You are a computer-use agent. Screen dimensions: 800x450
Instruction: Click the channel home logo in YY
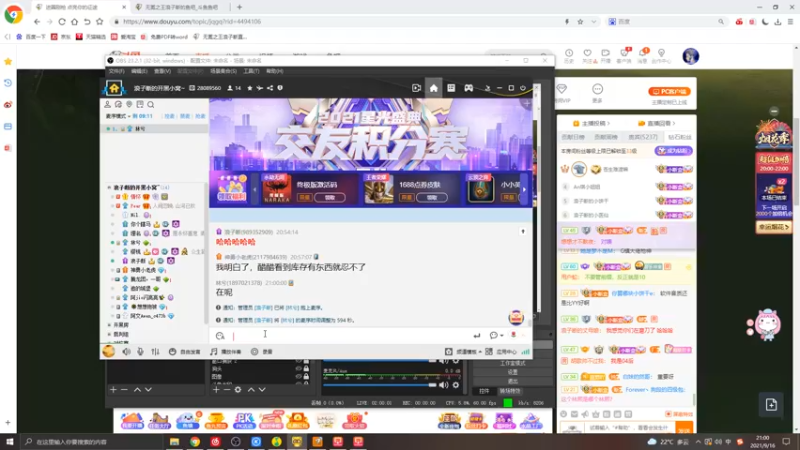coord(114,88)
